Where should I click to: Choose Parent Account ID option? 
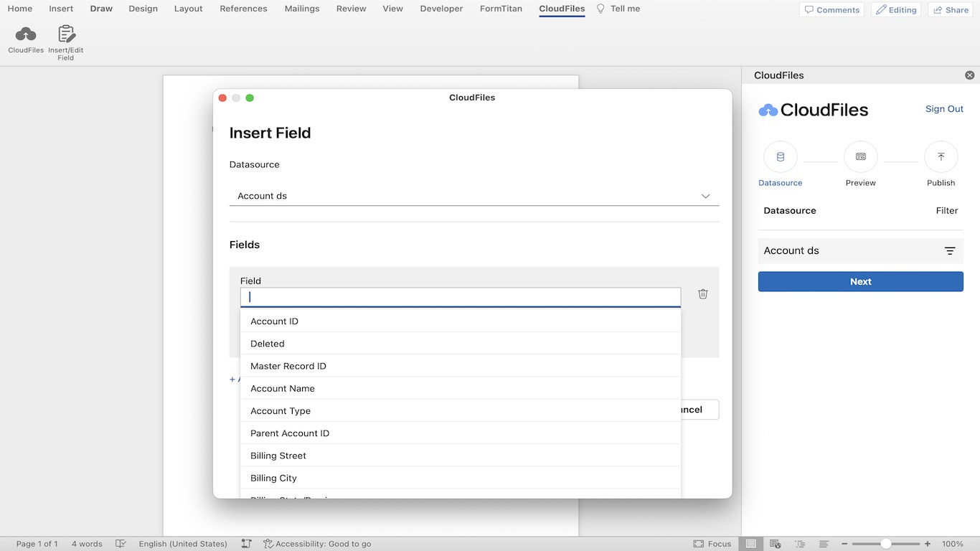(461, 433)
